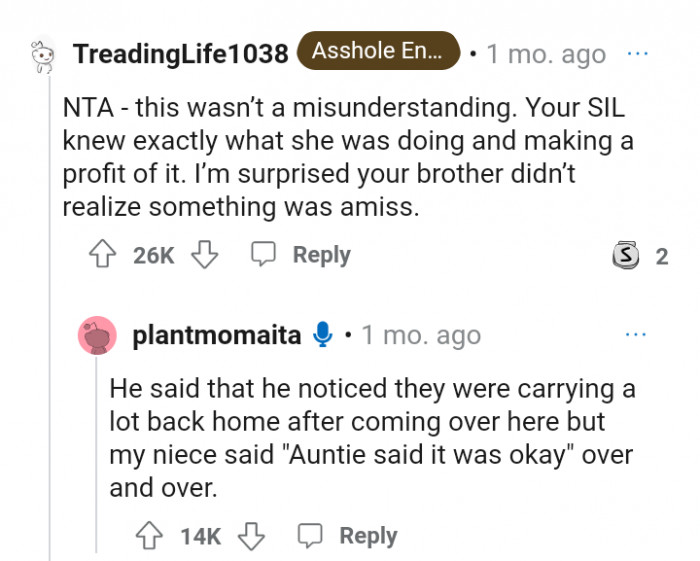Open TreadingLife1038 username link
The width and height of the screenshot is (700, 561).
click(180, 53)
